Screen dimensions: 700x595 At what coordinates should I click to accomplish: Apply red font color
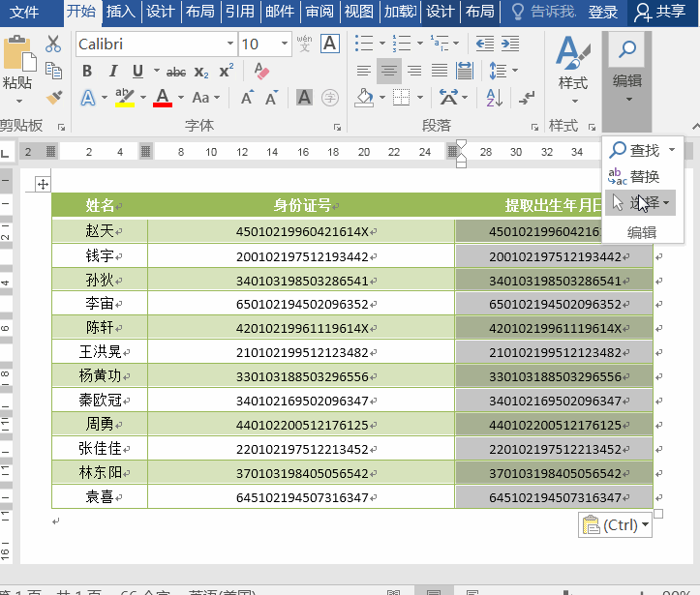[x=163, y=98]
